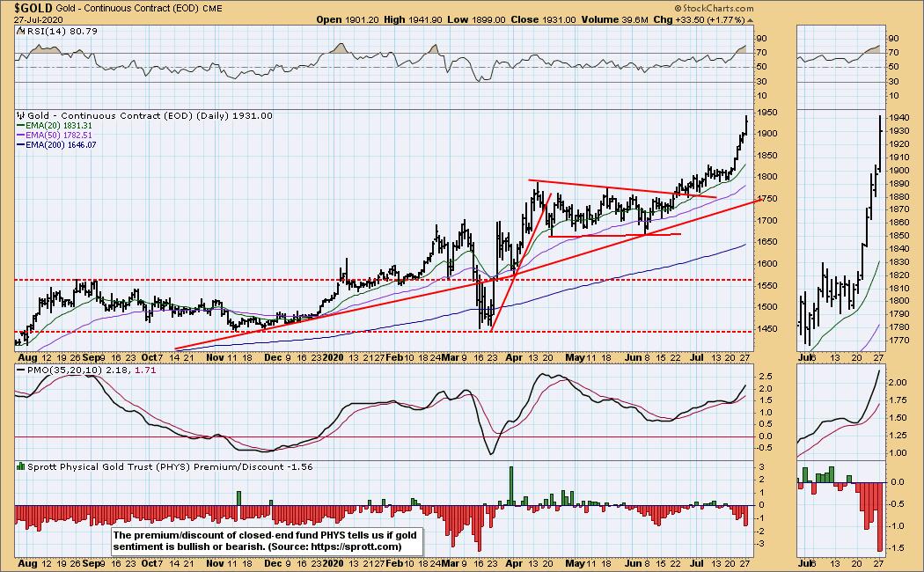
Task: Click the RSI area-chart legend icon
Action: pos(19,31)
